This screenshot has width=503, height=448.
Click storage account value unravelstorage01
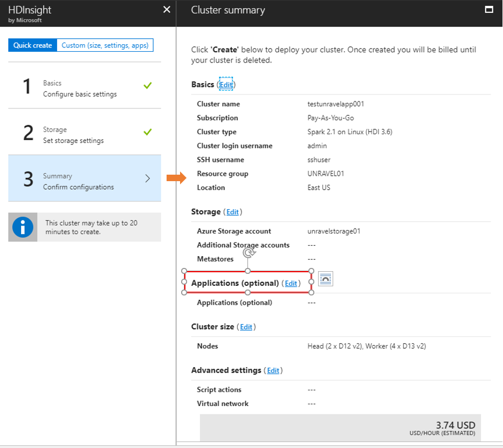[334, 231]
